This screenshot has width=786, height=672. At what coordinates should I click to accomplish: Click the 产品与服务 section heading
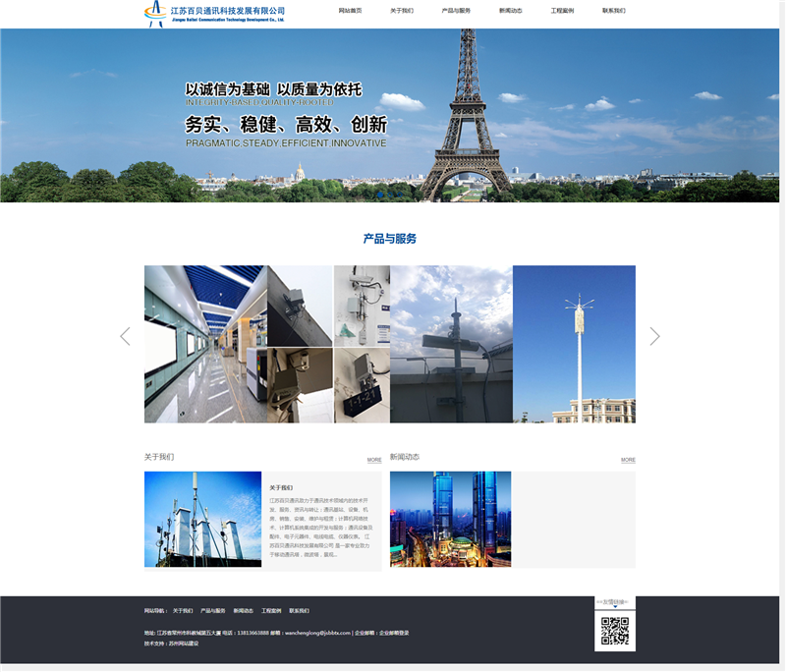pyautogui.click(x=390, y=239)
